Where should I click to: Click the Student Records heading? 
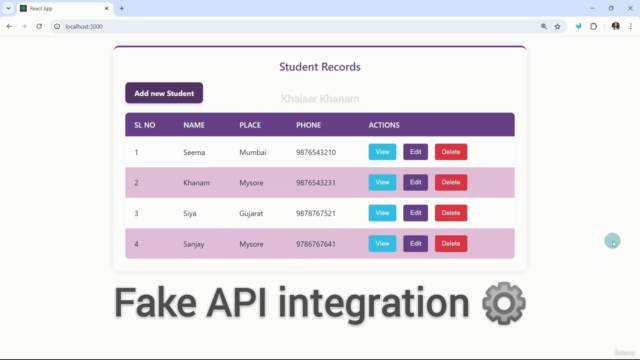point(320,67)
